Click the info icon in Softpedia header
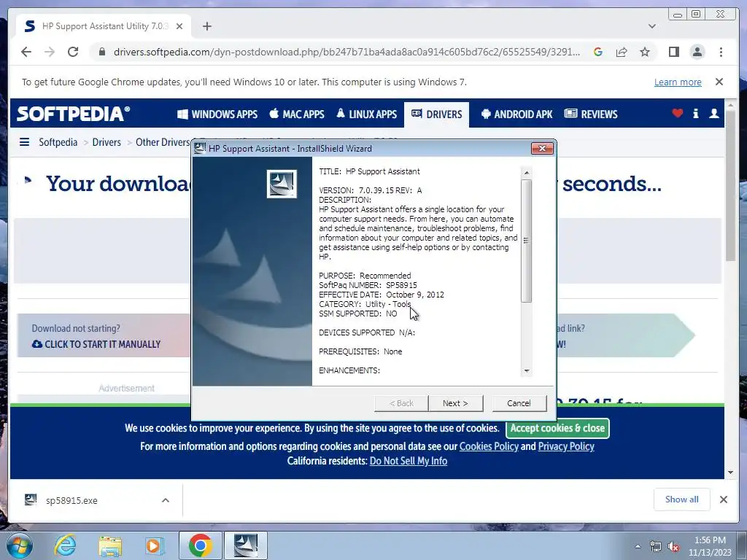747x560 pixels. pyautogui.click(x=695, y=113)
